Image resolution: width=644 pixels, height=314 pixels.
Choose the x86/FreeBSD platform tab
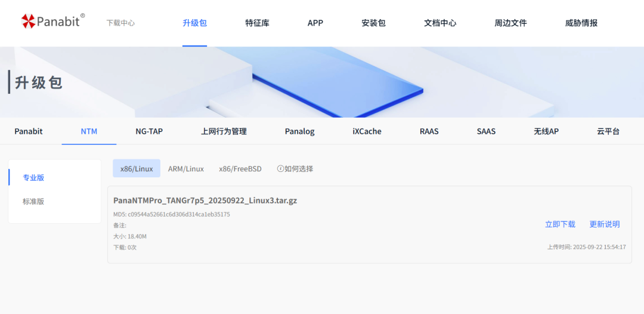[240, 169]
